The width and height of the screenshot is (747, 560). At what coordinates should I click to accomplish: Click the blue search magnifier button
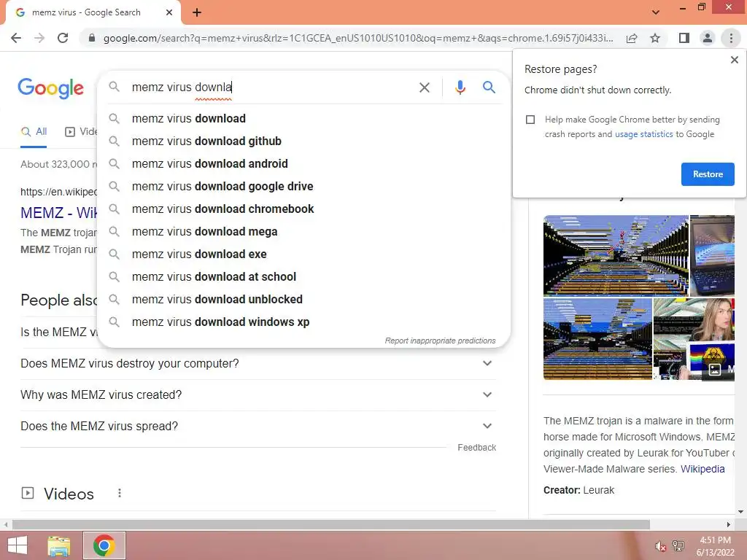click(x=489, y=87)
